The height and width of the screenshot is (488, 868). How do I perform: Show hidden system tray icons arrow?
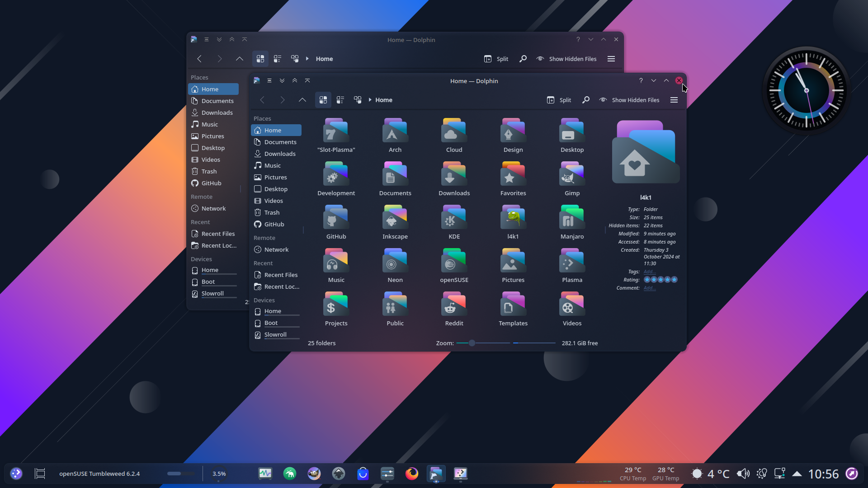[x=797, y=474]
